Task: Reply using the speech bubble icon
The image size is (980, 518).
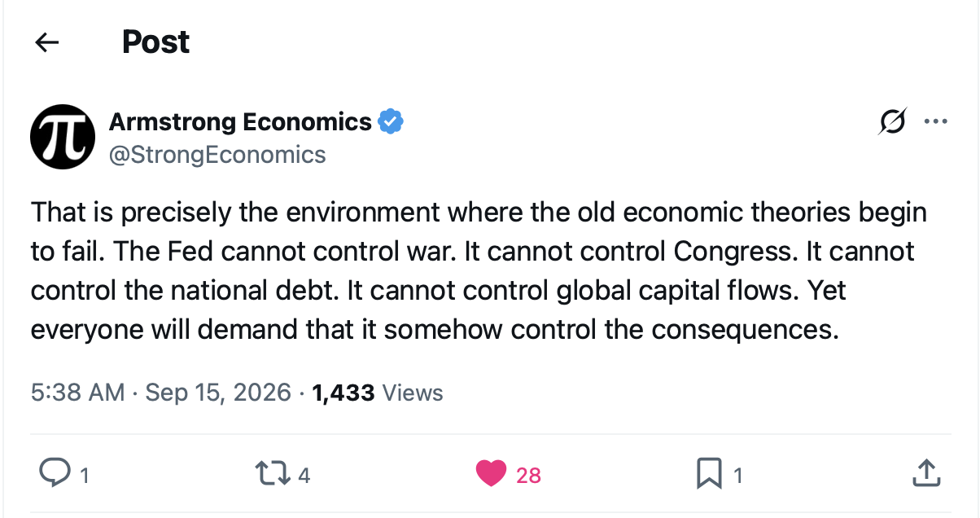Action: pyautogui.click(x=55, y=473)
